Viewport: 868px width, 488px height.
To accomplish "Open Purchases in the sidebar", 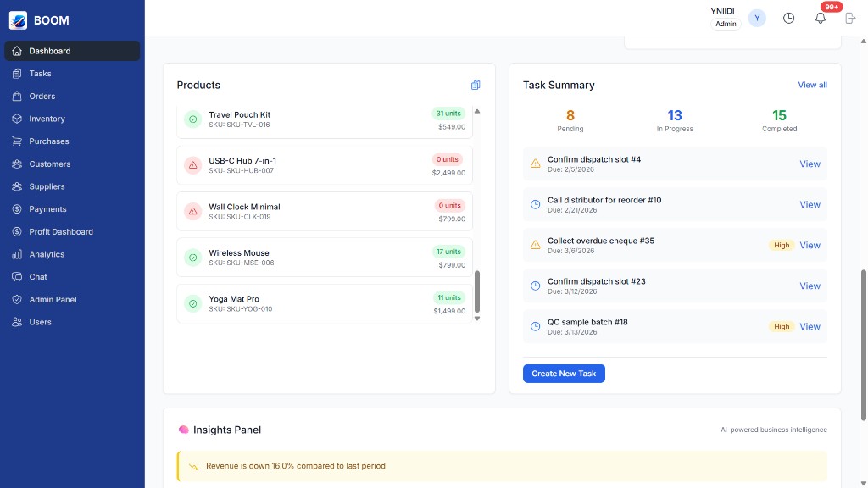I will [72, 141].
